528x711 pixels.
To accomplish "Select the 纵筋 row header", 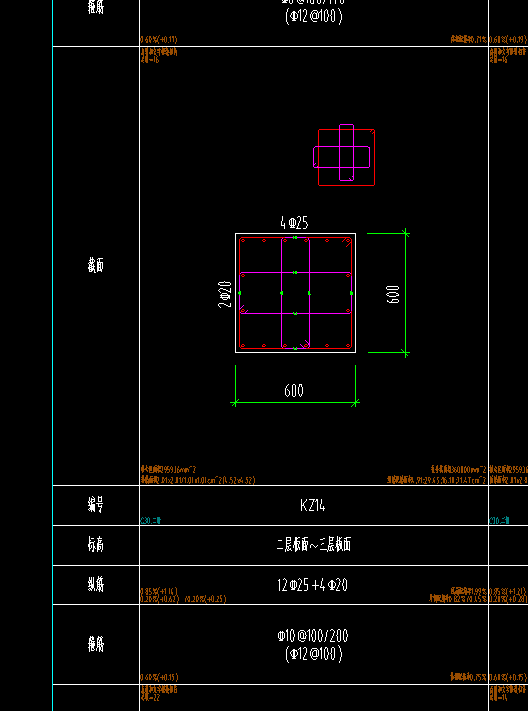I will [96, 584].
